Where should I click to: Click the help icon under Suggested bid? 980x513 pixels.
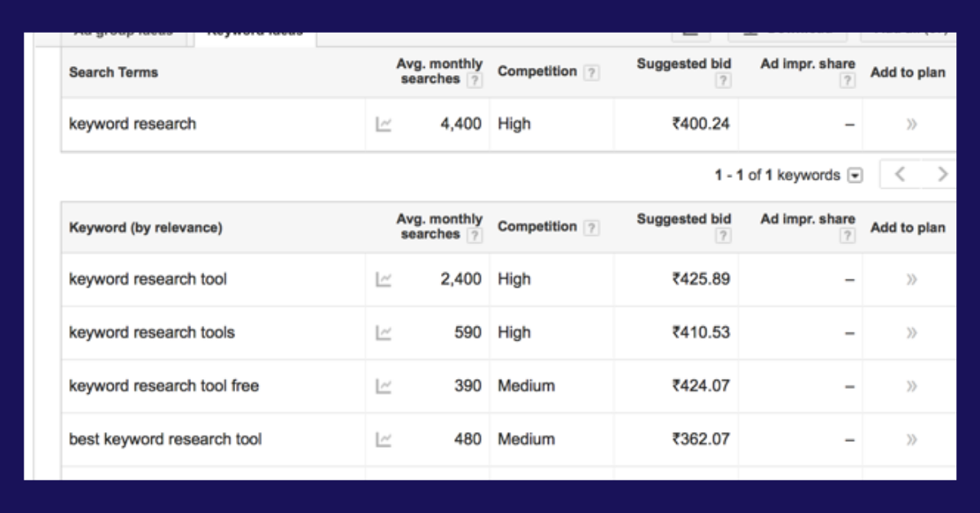tap(722, 79)
